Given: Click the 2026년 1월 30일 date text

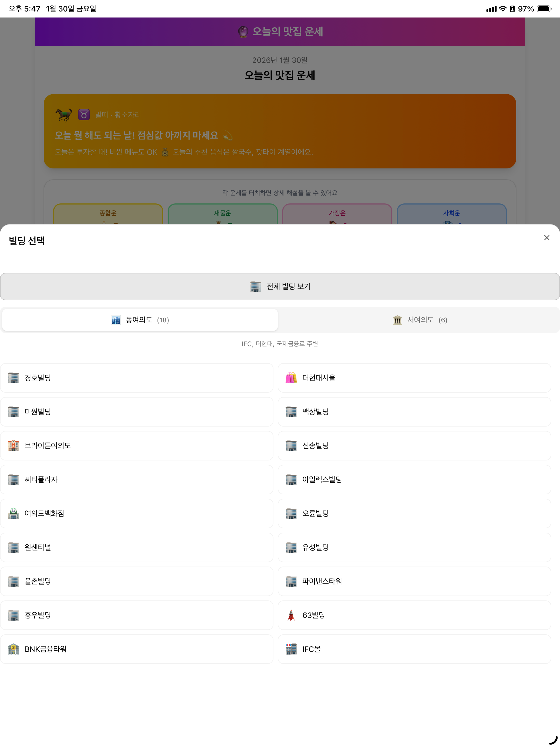Looking at the screenshot, I should coord(280,60).
